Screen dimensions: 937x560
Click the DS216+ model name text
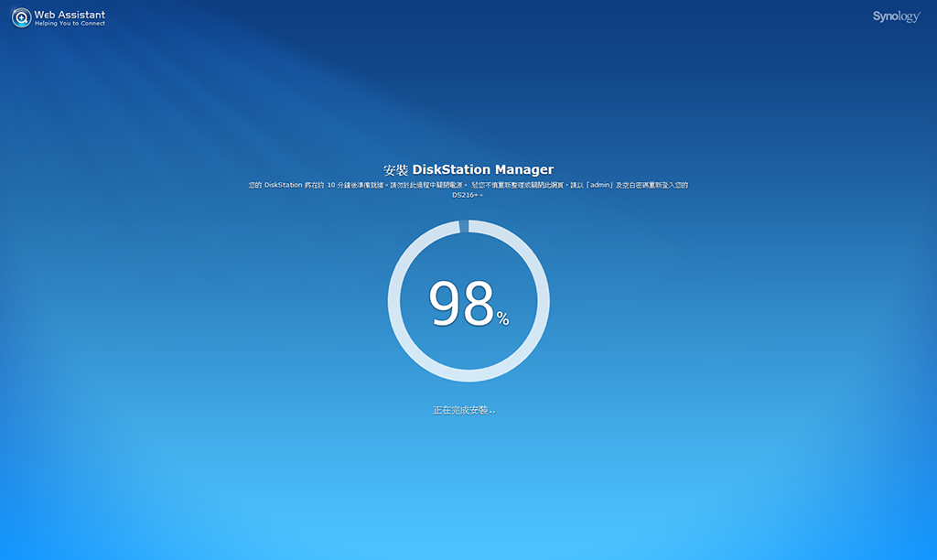click(x=465, y=195)
